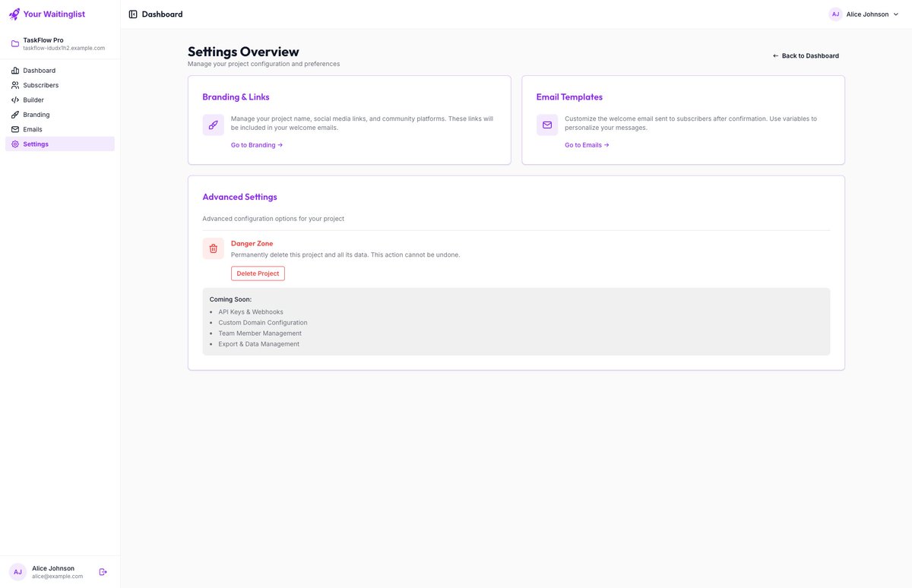Click the Dashboard bar-chart icon in sidebar
The width and height of the screenshot is (912, 588).
click(15, 71)
